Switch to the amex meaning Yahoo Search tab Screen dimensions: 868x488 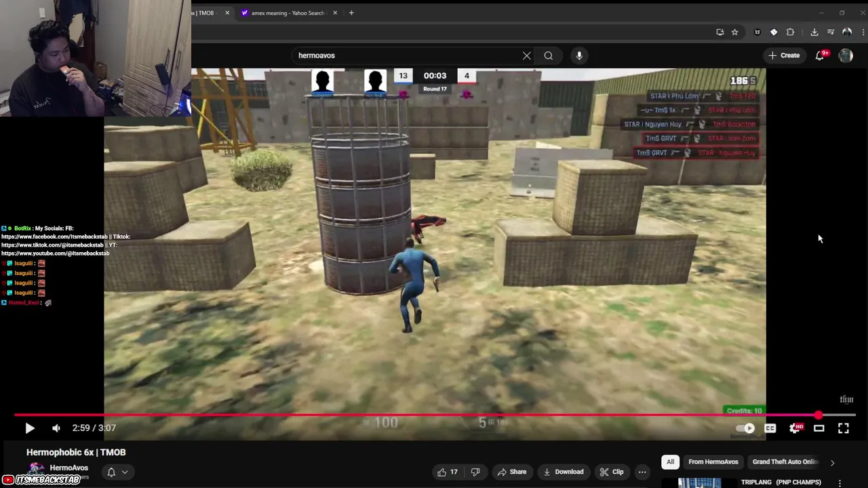pos(288,13)
